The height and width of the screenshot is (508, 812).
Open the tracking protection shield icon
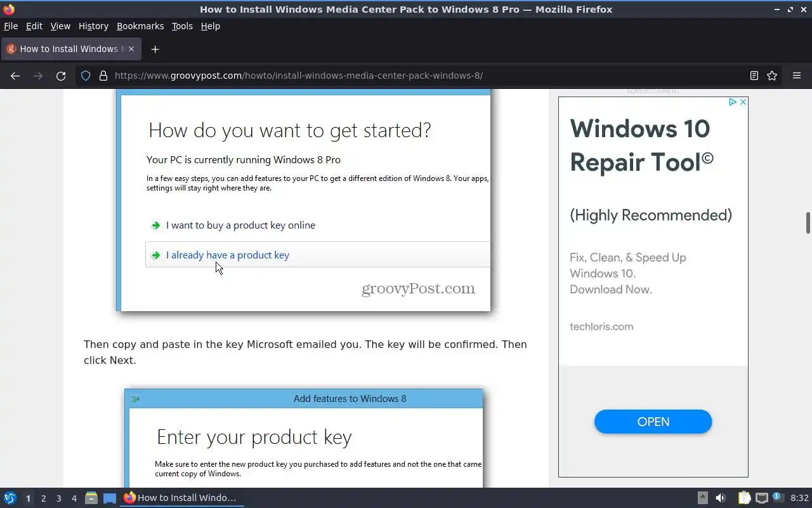coord(86,76)
